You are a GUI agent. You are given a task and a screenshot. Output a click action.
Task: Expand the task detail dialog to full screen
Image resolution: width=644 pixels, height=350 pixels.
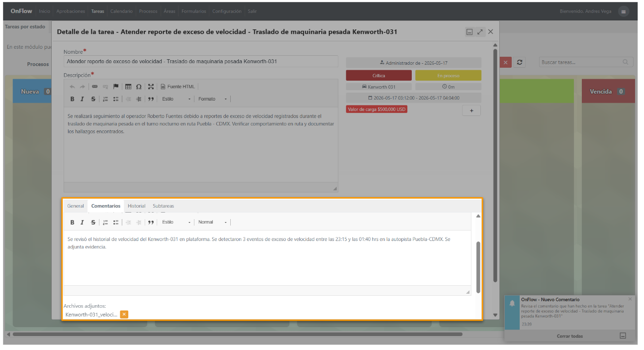point(480,32)
